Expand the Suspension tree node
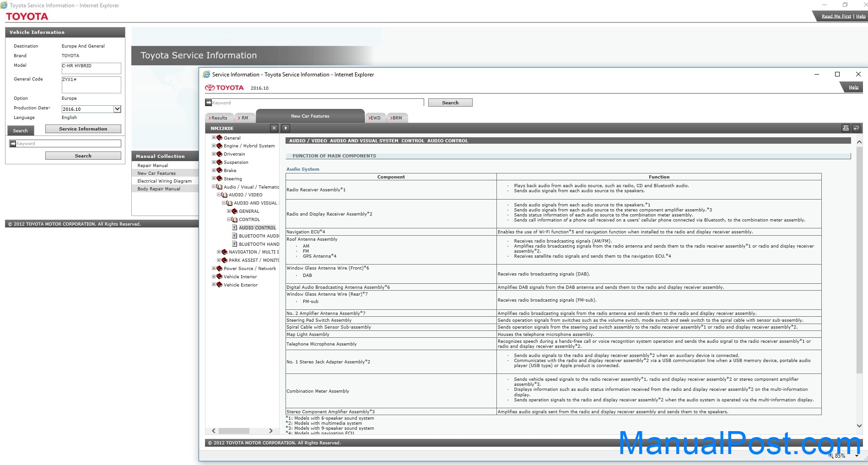This screenshot has width=868, height=465. (214, 162)
